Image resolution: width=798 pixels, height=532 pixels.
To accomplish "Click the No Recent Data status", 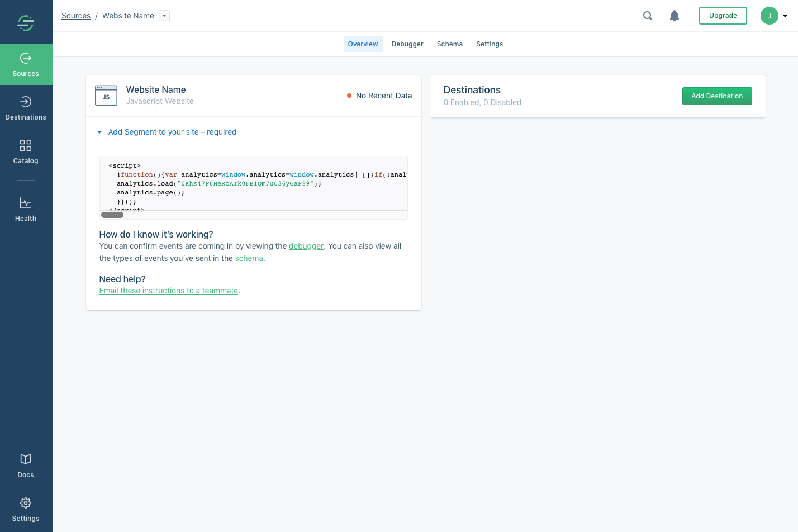I will click(x=379, y=96).
